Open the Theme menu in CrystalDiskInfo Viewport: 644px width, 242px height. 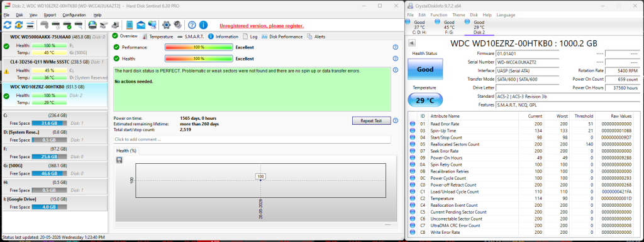pos(458,15)
